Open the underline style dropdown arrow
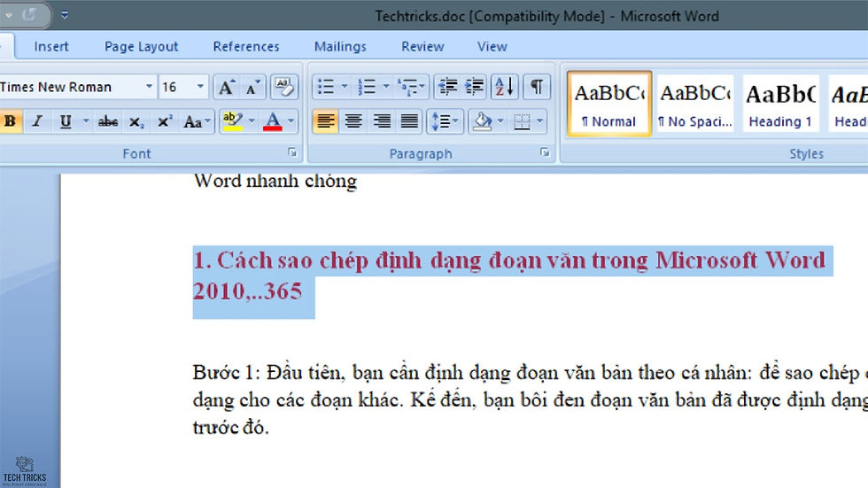The height and width of the screenshot is (488, 868). click(x=86, y=121)
